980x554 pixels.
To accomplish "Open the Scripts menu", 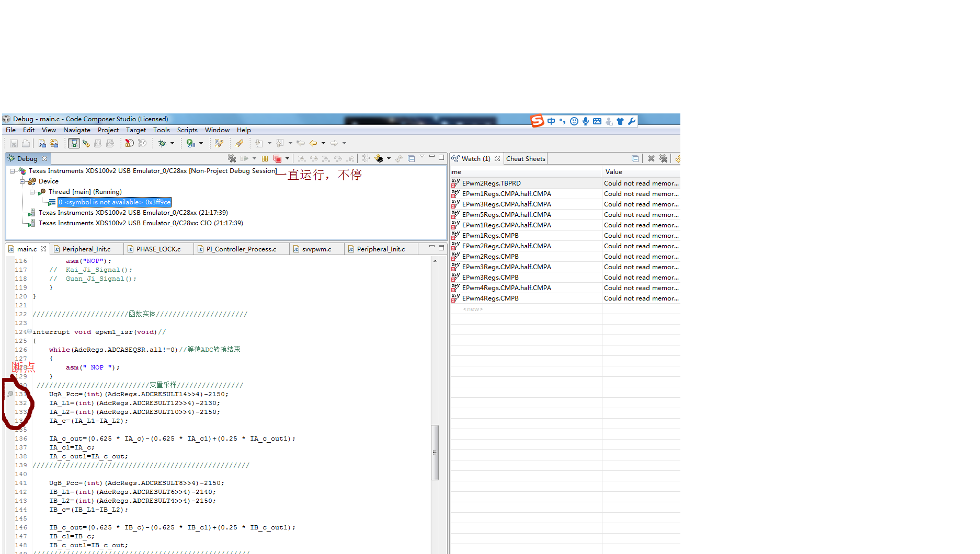I will (187, 130).
